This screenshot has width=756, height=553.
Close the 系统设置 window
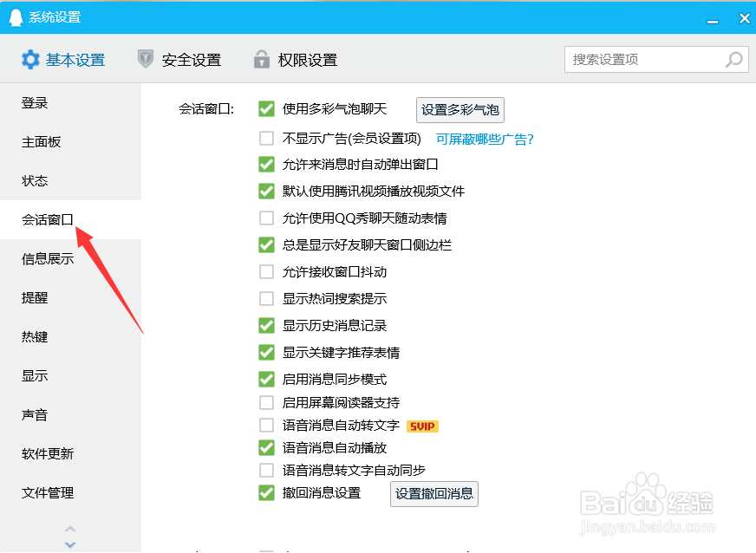745,18
